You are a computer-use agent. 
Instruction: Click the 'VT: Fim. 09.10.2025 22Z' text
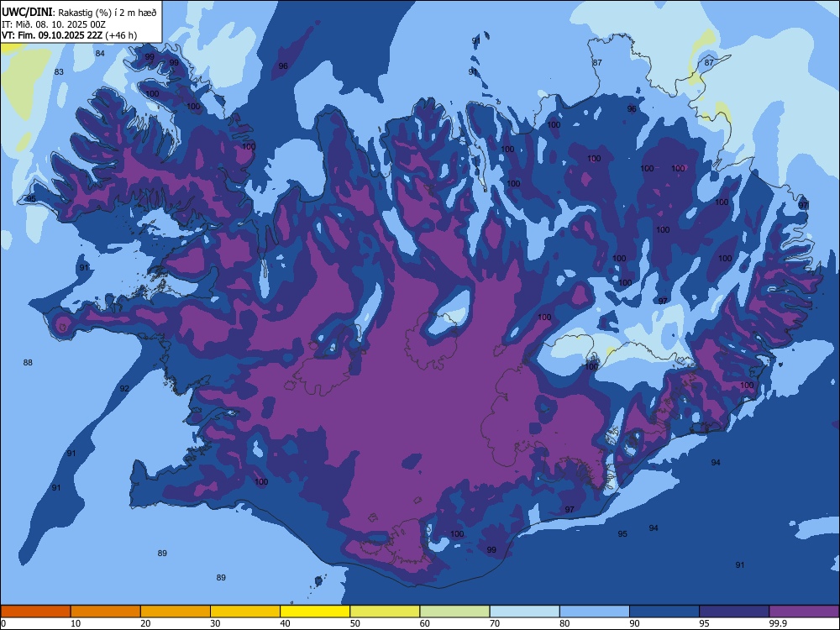point(52,36)
